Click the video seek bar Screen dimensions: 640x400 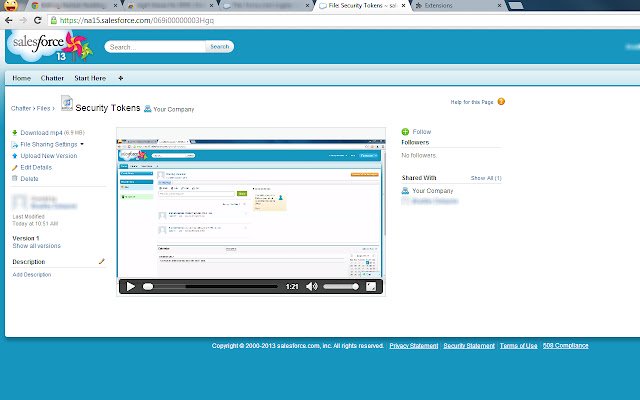211,287
